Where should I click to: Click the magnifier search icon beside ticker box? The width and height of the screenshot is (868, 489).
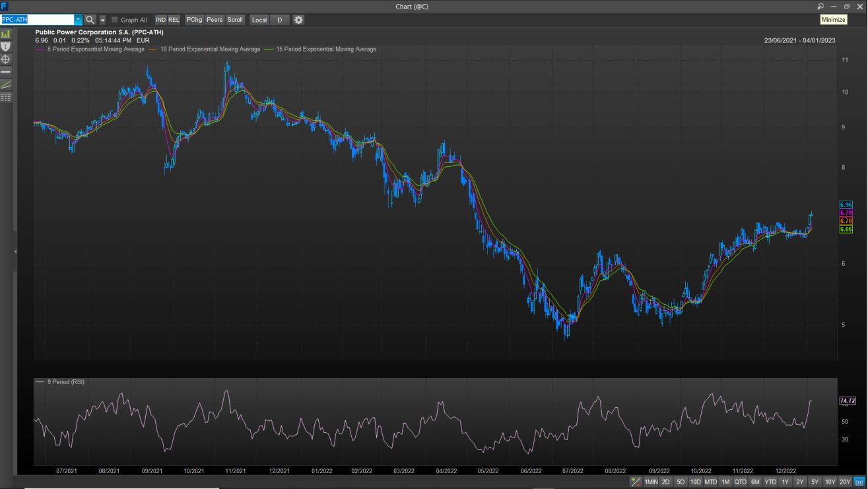(x=90, y=20)
